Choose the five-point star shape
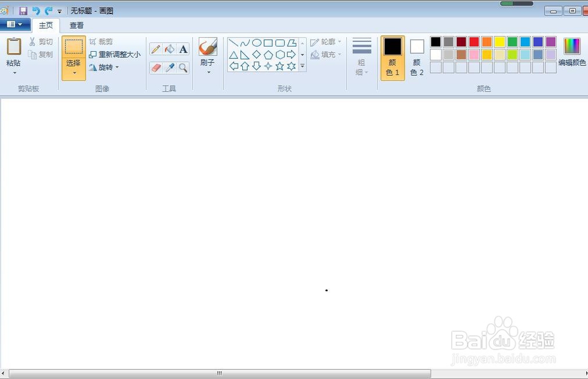The height and width of the screenshot is (379, 588). pos(280,67)
